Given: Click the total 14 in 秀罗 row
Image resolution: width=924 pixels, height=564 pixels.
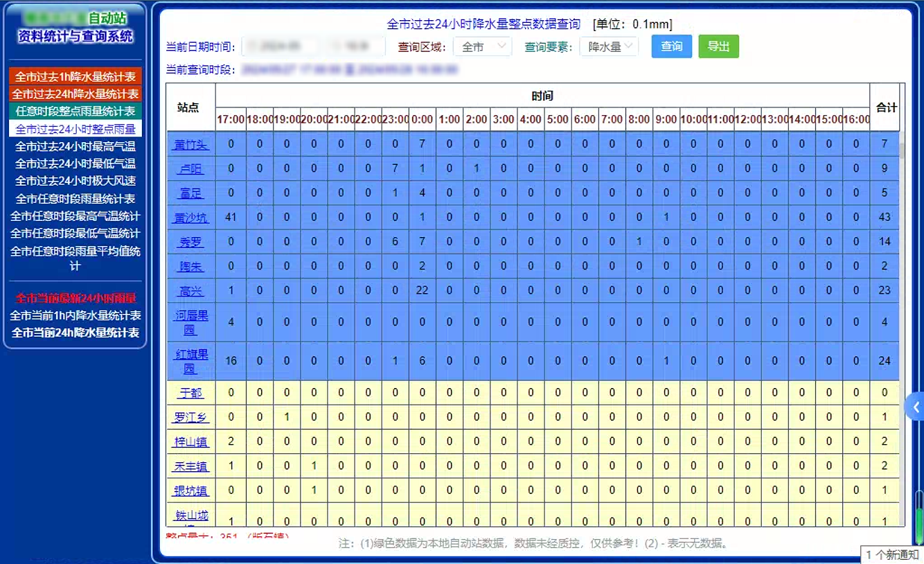Looking at the screenshot, I should (x=885, y=241).
